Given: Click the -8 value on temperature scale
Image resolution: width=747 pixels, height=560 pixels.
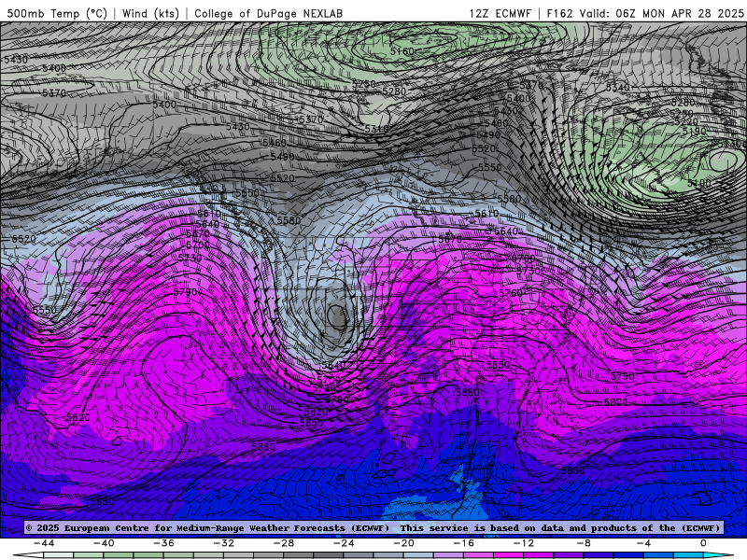Looking at the screenshot, I should (584, 543).
